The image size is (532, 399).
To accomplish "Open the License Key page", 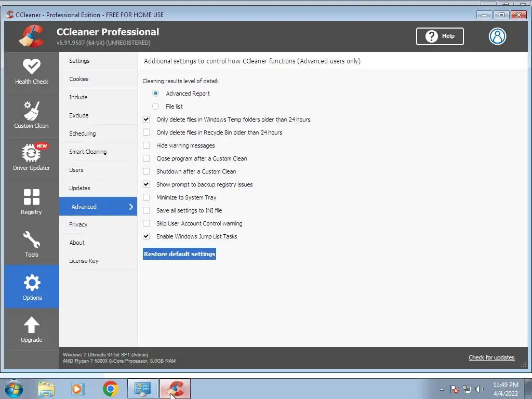I will click(x=98, y=261).
